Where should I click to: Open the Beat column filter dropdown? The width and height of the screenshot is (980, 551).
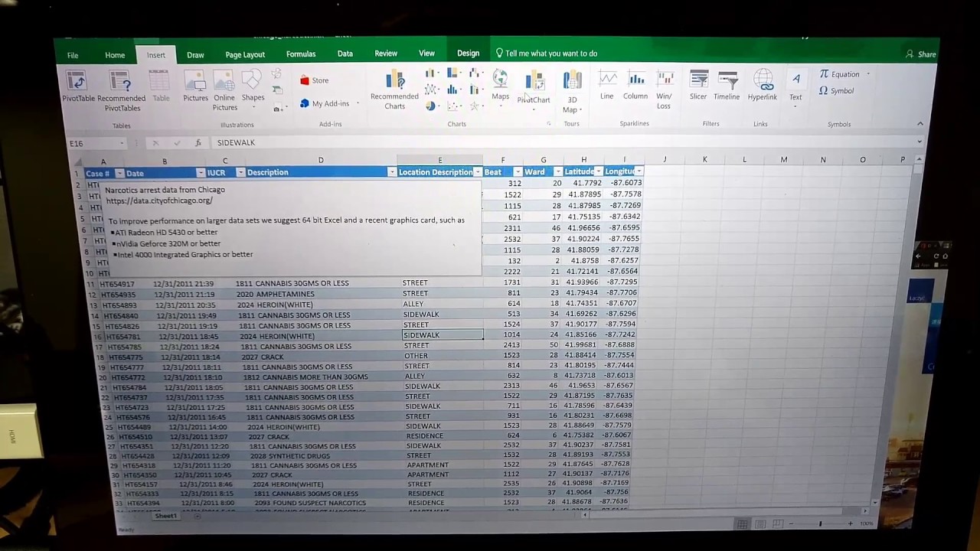point(518,172)
